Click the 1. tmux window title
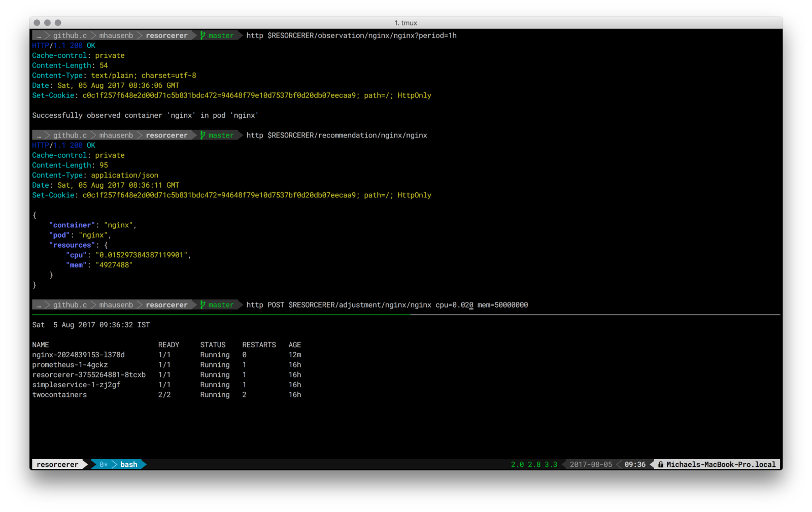Screen dimensions: 812x512 (405, 23)
